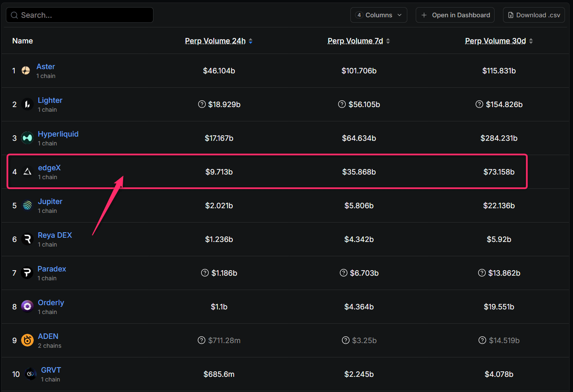Click Reya DEX's 30d volume $5.92b
573x392 pixels.
[499, 239]
